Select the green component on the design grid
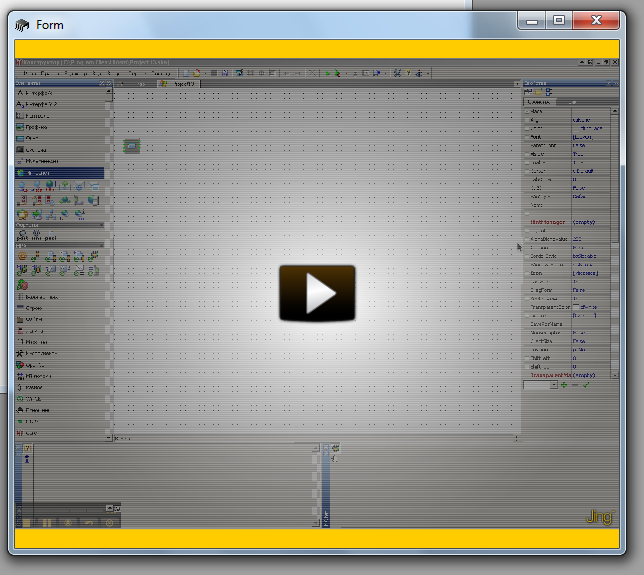Viewport: 644px width, 575px height. point(130,146)
